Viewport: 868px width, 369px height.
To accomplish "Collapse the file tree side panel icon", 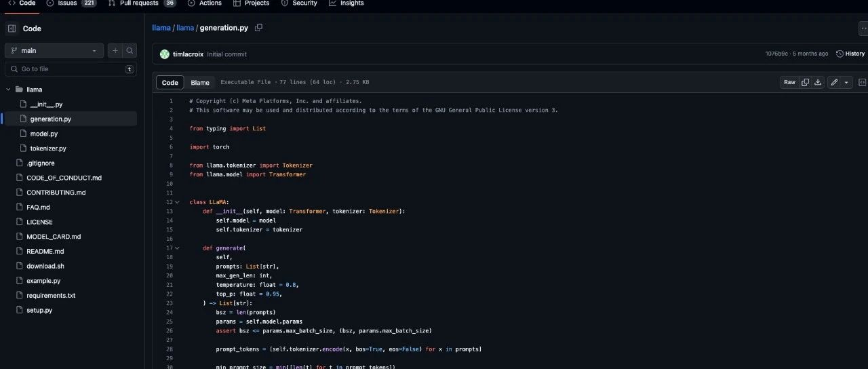I will click(12, 28).
